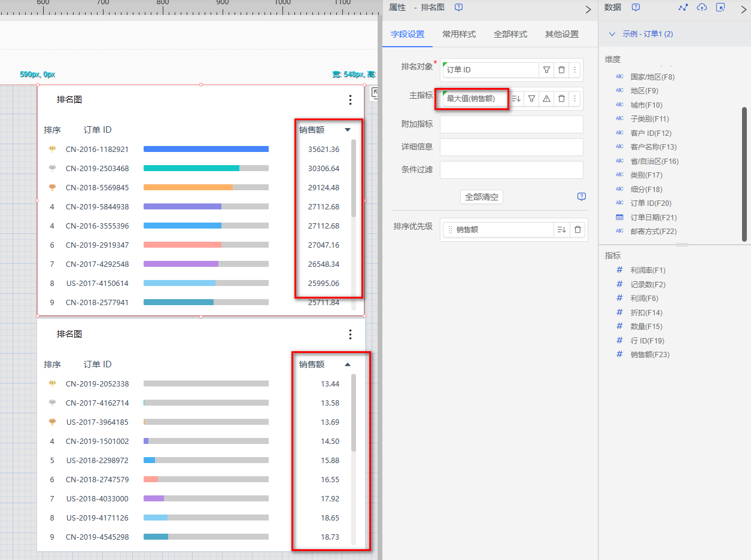Collapse the 属性 panel with its arrow
Image resolution: width=751 pixels, height=560 pixels.
[588, 9]
